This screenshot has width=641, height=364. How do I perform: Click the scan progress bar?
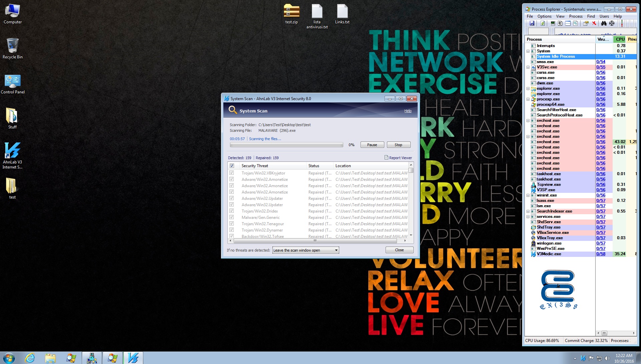(286, 145)
